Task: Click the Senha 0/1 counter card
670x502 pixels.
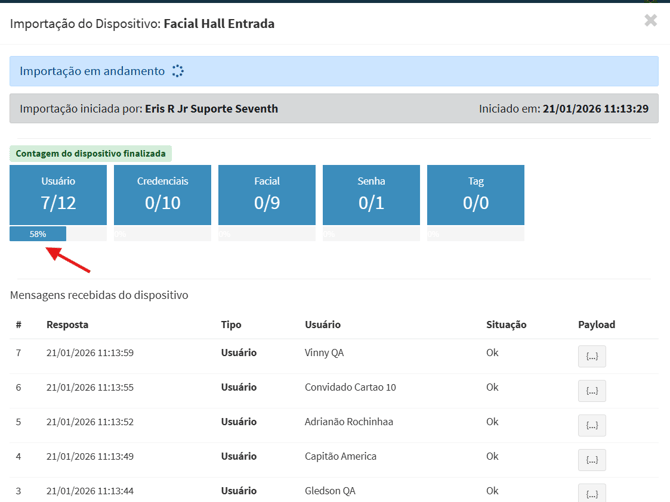Action: [x=371, y=195]
